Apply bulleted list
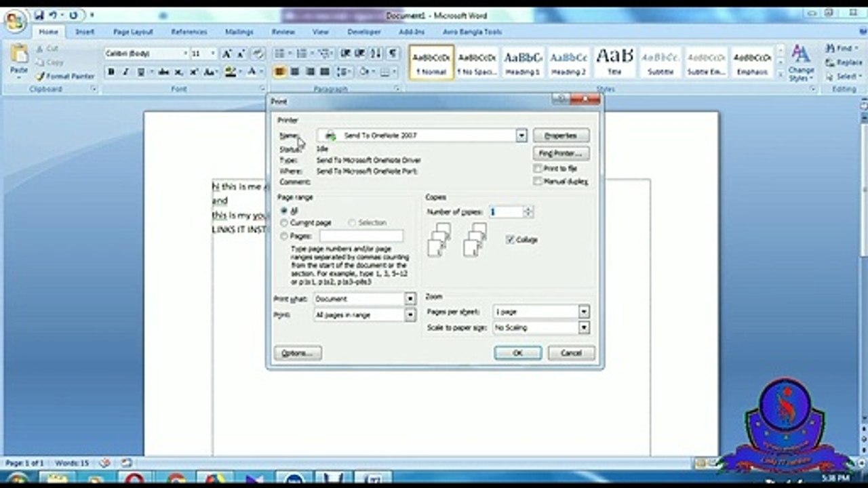The image size is (868, 488). pyautogui.click(x=279, y=54)
